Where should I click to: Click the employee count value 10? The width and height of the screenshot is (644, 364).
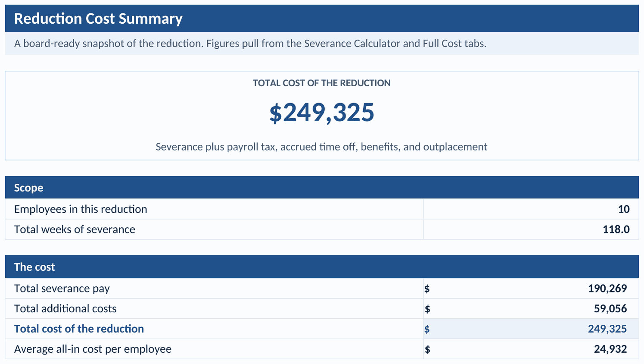point(624,209)
